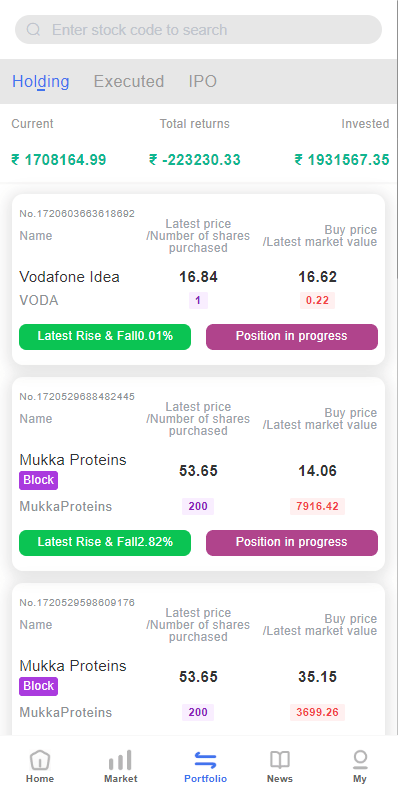The height and width of the screenshot is (792, 398).
Task: Click Vodafone Idea Position in progress button
Action: click(292, 336)
